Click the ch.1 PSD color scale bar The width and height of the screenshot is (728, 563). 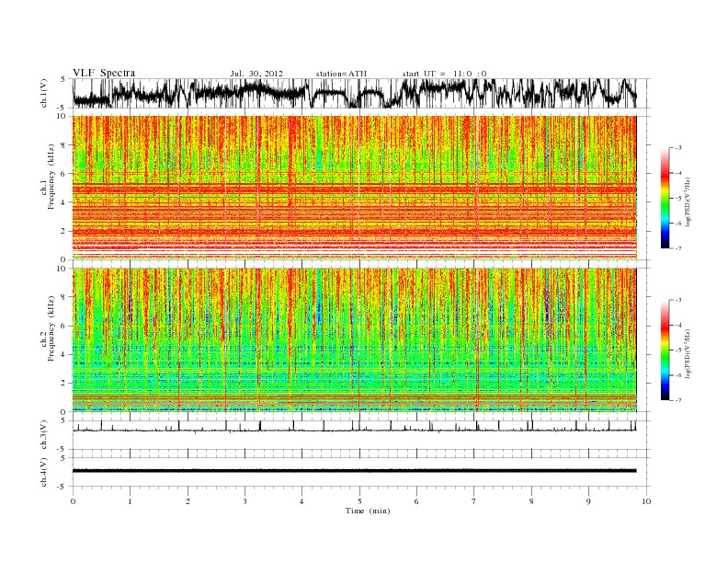(x=665, y=198)
